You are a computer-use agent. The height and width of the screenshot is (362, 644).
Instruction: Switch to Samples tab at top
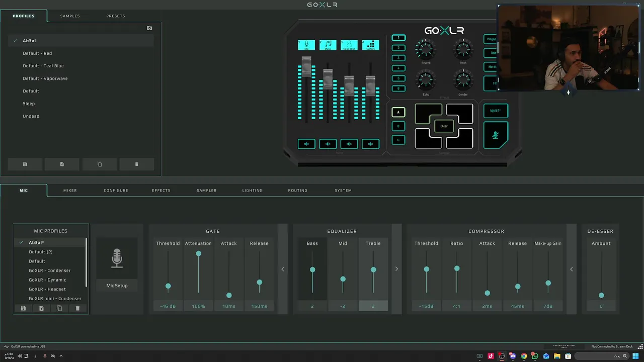[x=70, y=16]
